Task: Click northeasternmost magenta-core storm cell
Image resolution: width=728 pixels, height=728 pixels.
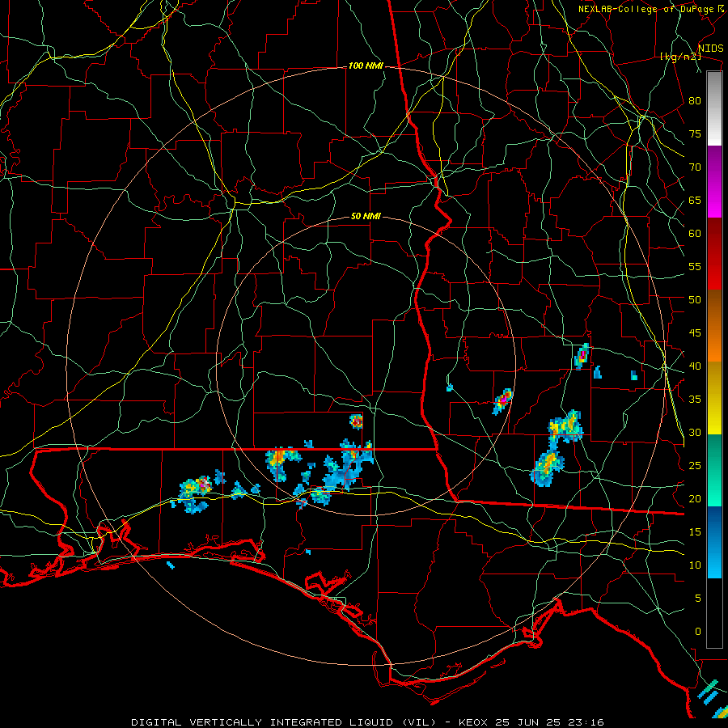Action: [582, 356]
